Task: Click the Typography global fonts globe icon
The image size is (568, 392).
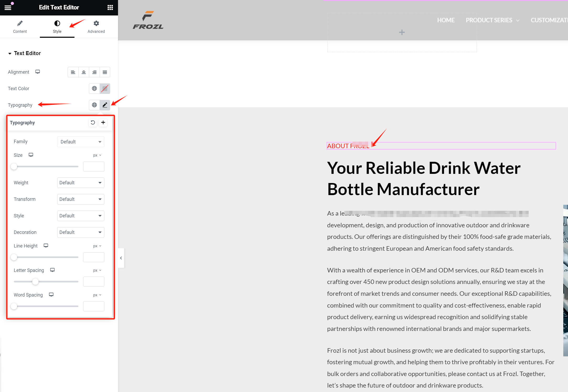Action: (x=94, y=105)
